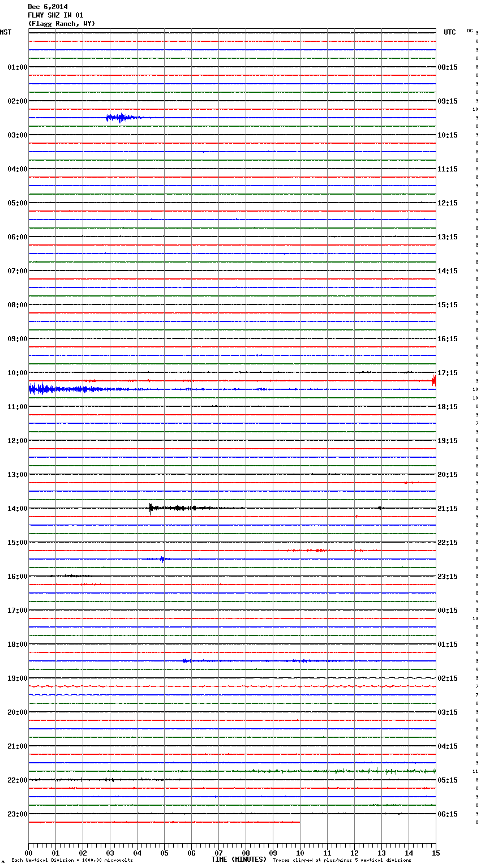Click the MST timezone header
The height and width of the screenshot is (868, 481).
click(6, 32)
